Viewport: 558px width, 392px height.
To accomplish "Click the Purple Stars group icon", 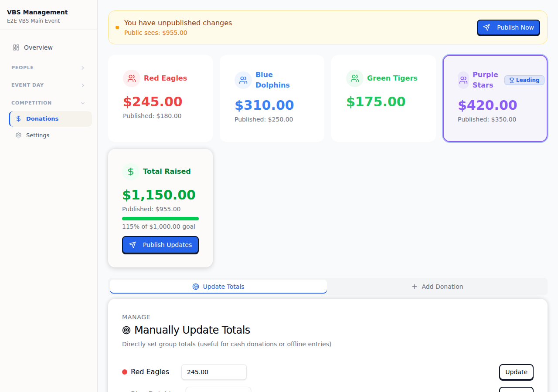I will pos(463,80).
